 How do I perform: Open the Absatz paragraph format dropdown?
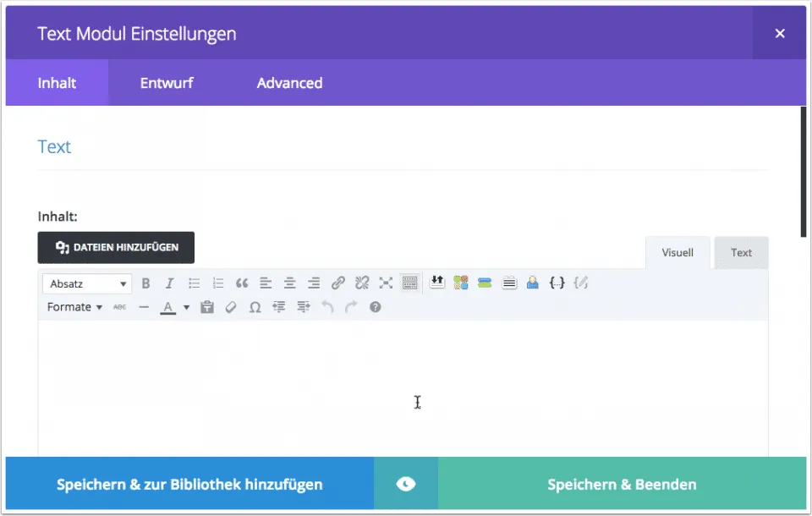click(x=87, y=283)
